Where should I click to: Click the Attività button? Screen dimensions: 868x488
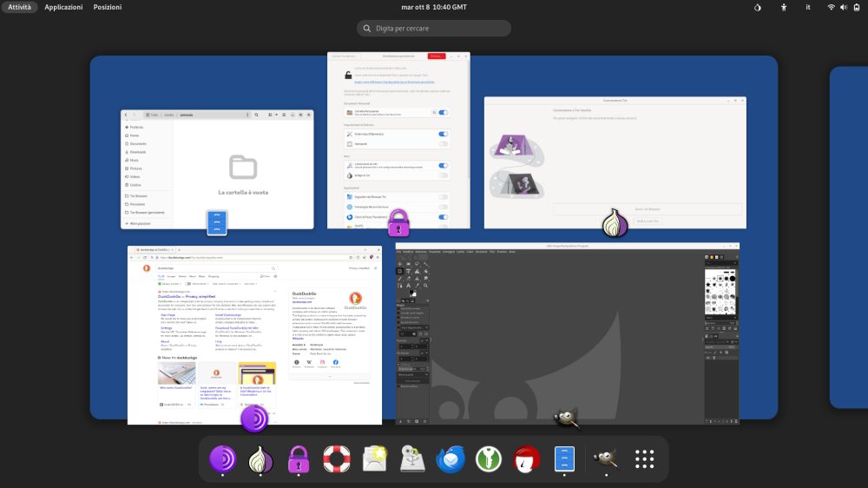point(19,7)
